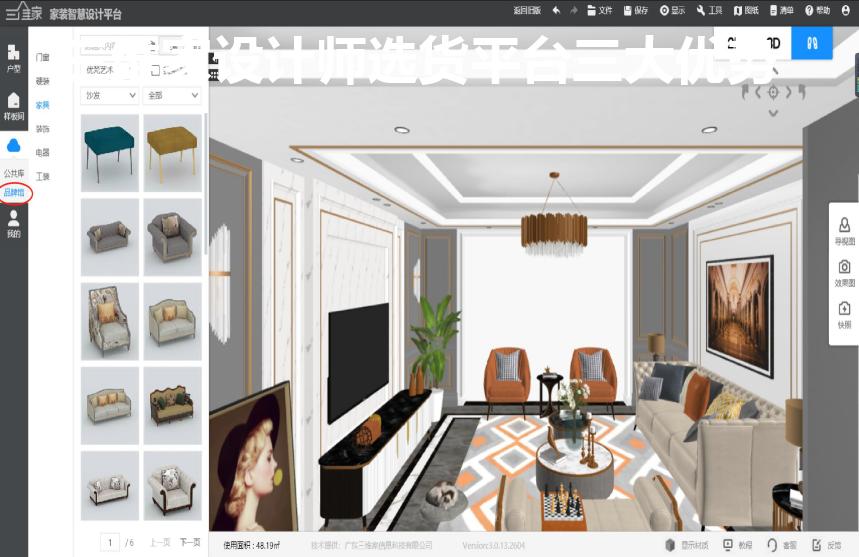Reset camera with center target icon
This screenshot has height=557, width=859.
tap(773, 92)
